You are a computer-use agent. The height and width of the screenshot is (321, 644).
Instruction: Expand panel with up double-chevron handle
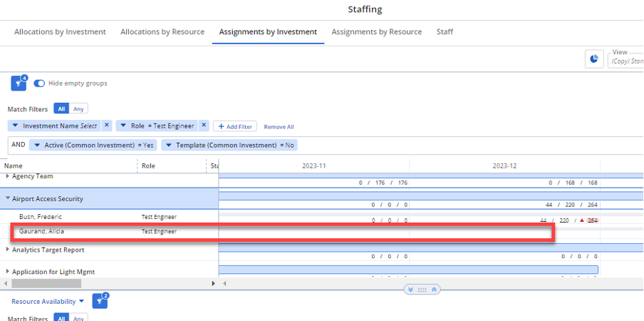434,290
